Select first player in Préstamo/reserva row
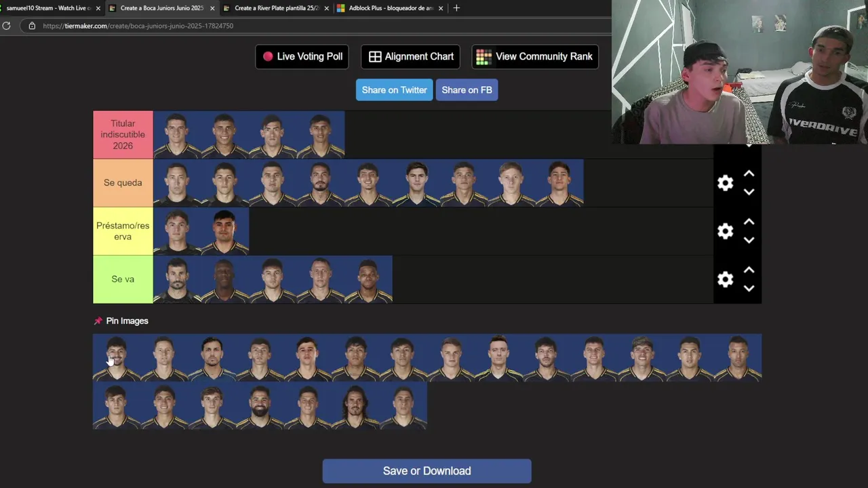Image resolution: width=868 pixels, height=488 pixels. pyautogui.click(x=177, y=231)
